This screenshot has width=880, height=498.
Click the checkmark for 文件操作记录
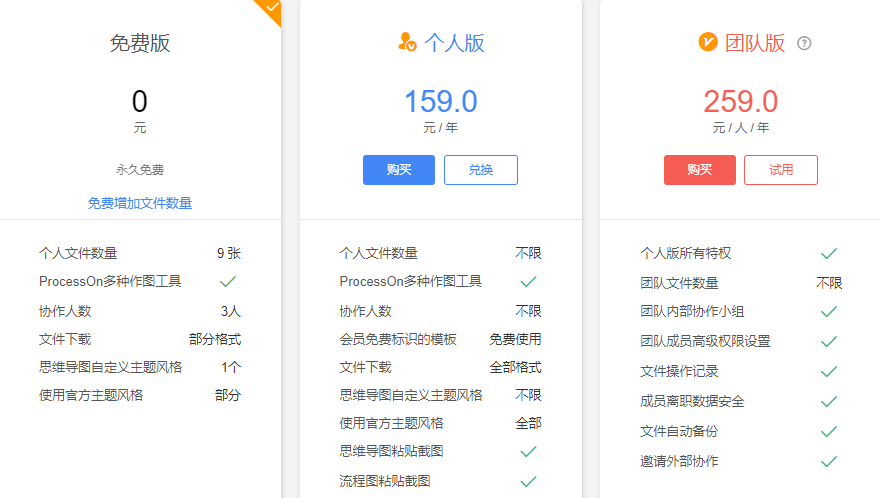(829, 372)
